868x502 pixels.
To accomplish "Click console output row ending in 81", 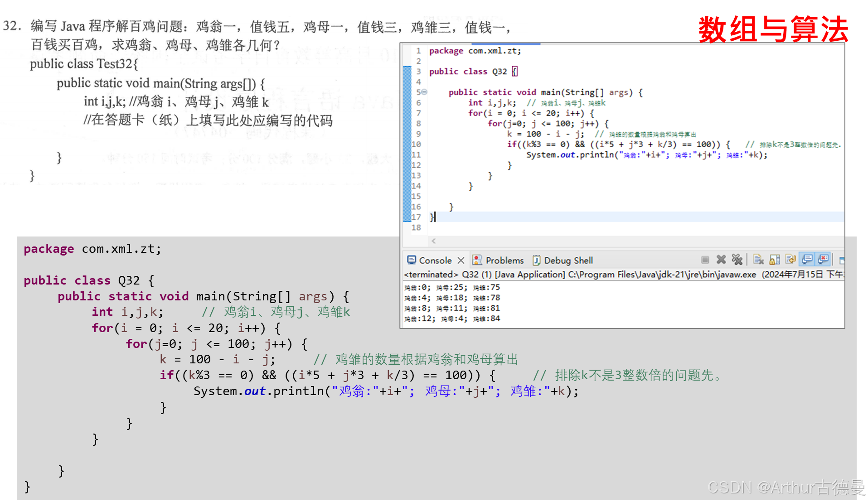I will pos(452,308).
